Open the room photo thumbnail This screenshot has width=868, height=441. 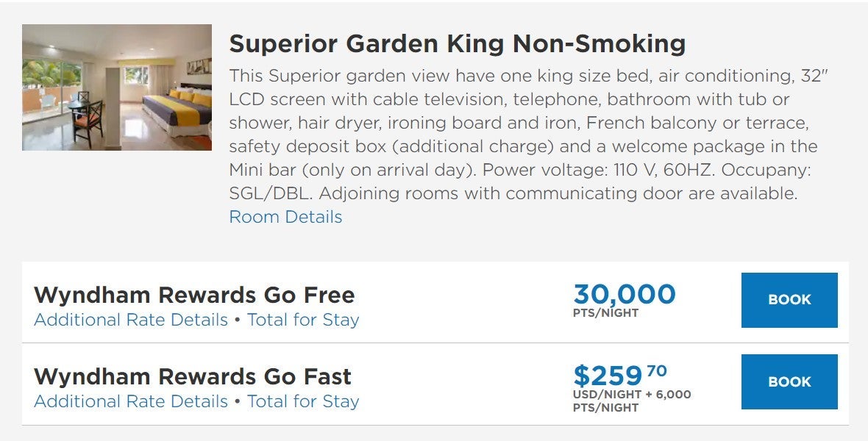tap(116, 87)
